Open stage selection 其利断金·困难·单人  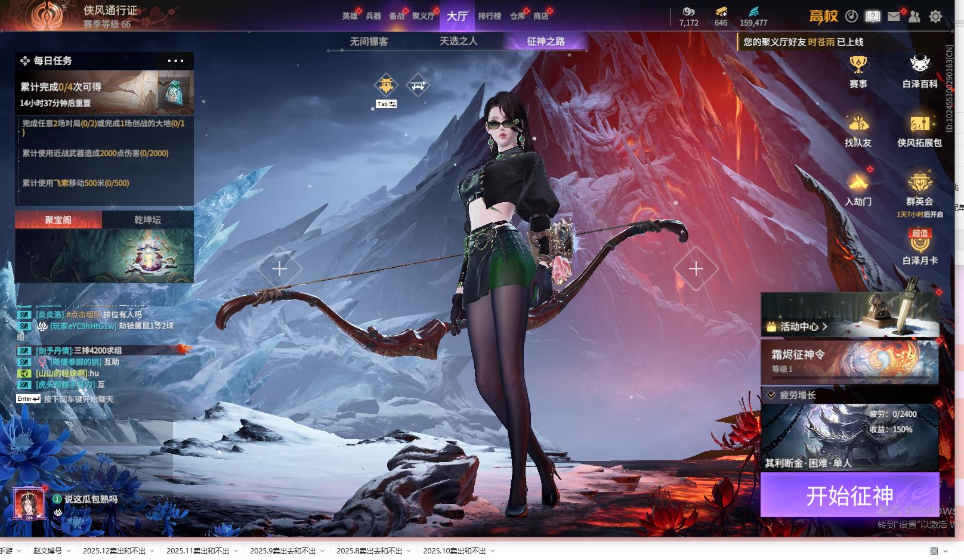849,437
